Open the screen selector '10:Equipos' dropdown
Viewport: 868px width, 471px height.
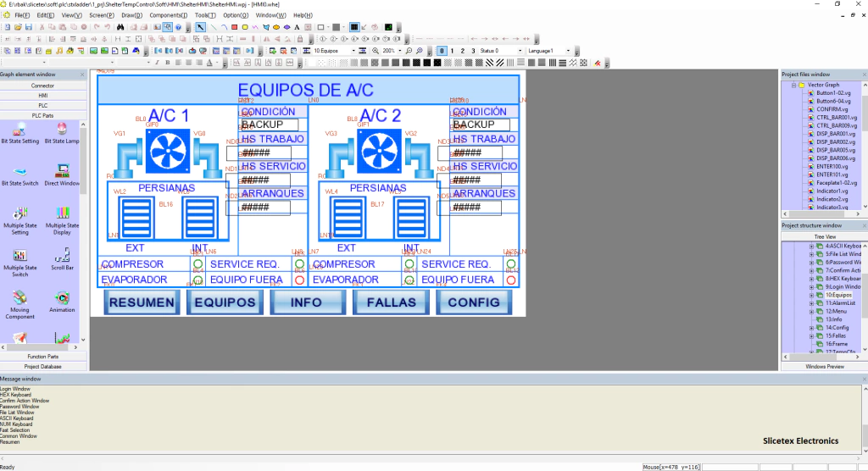(353, 51)
